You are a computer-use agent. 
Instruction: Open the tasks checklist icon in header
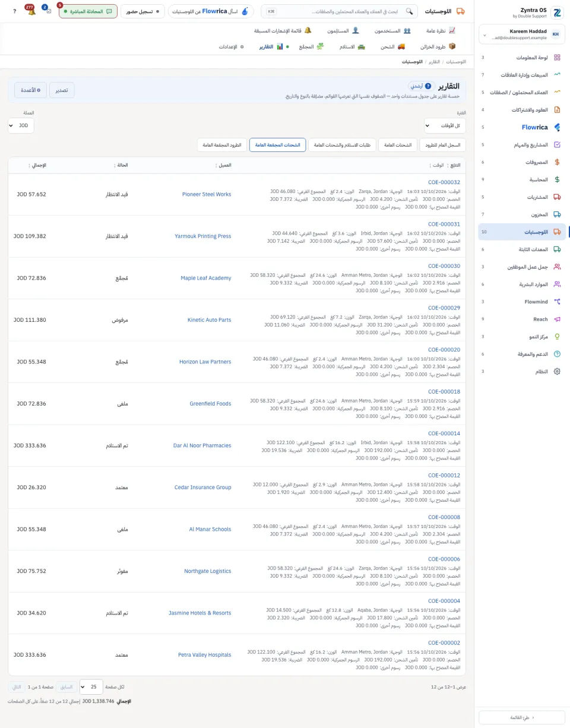48,11
